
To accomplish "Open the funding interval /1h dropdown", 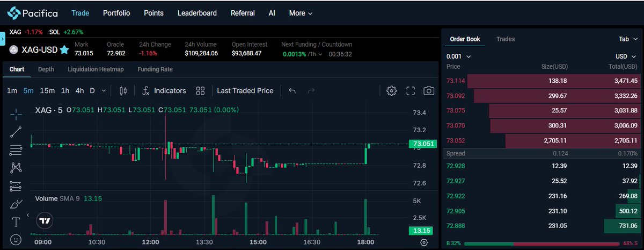I will (x=316, y=54).
